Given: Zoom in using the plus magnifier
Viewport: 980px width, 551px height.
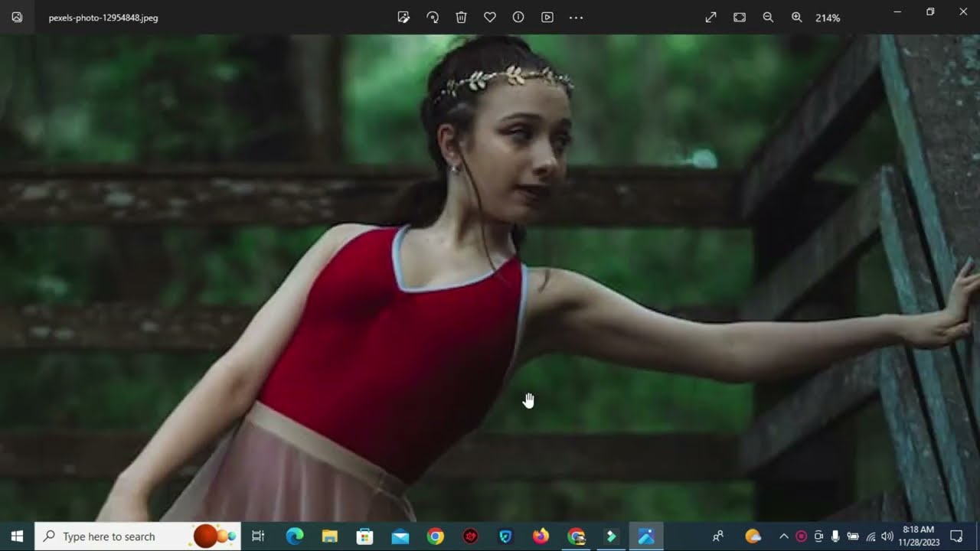Looking at the screenshot, I should click(796, 18).
